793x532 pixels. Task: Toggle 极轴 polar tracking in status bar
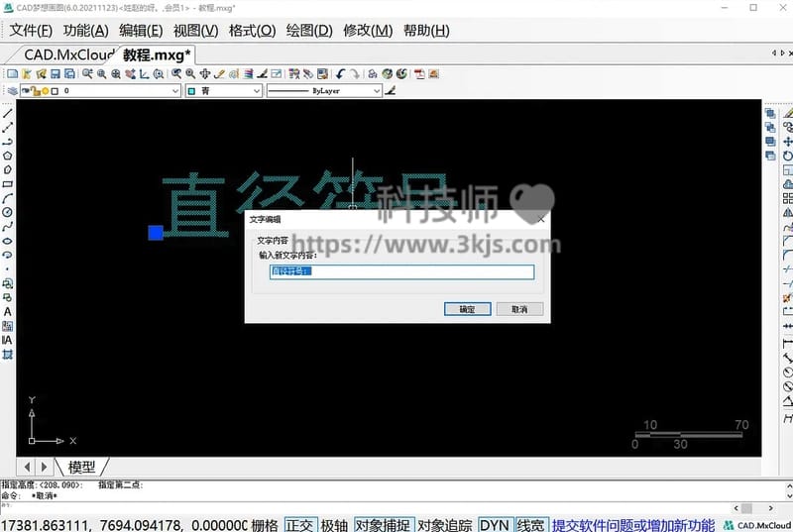[334, 525]
